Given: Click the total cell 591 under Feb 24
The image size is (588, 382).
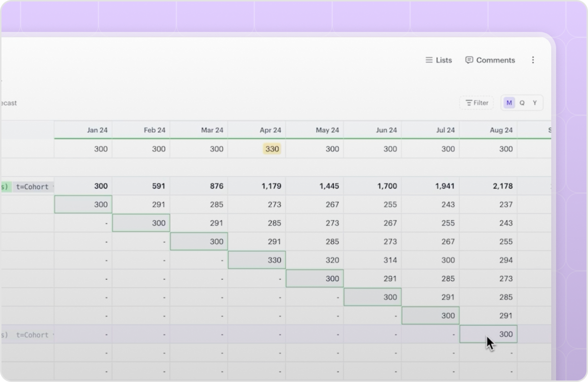Looking at the screenshot, I should [141, 186].
